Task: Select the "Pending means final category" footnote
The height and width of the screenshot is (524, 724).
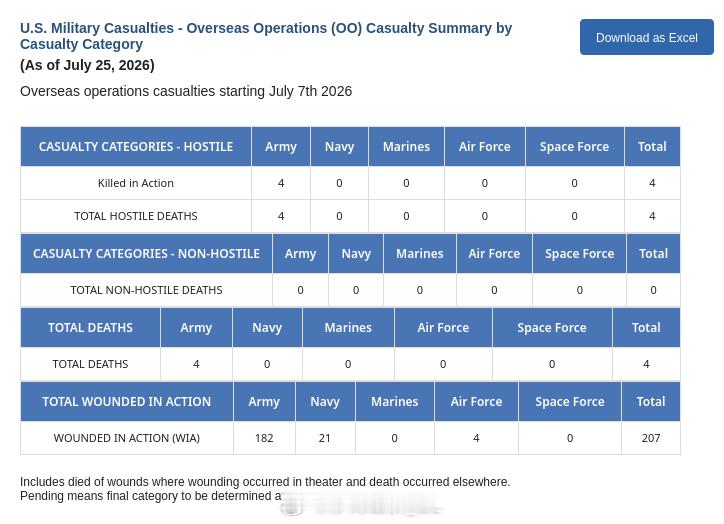Action: pyautogui.click(x=151, y=496)
